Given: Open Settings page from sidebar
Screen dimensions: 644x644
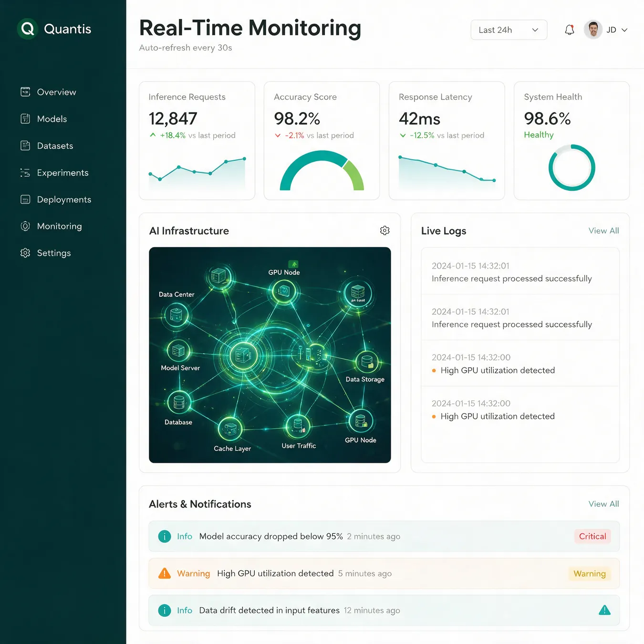Looking at the screenshot, I should click(x=54, y=253).
